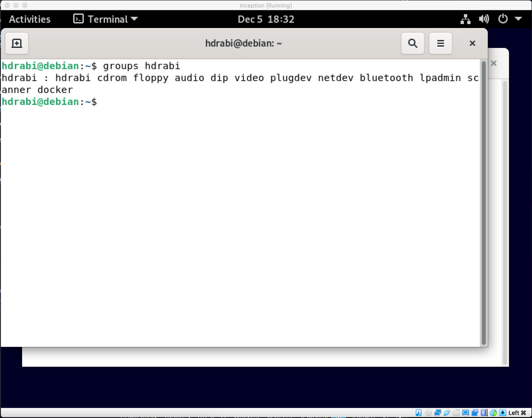Click the terminal search icon
The image size is (532, 418).
coord(413,43)
